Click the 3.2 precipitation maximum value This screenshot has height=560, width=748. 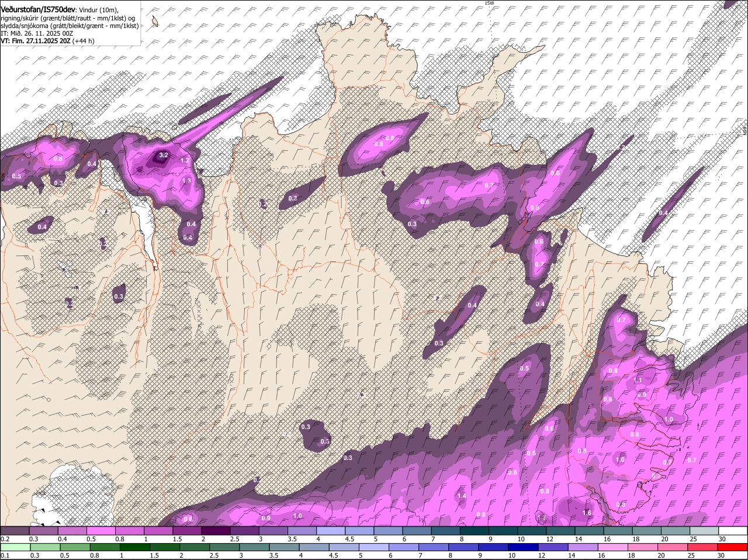pyautogui.click(x=164, y=155)
